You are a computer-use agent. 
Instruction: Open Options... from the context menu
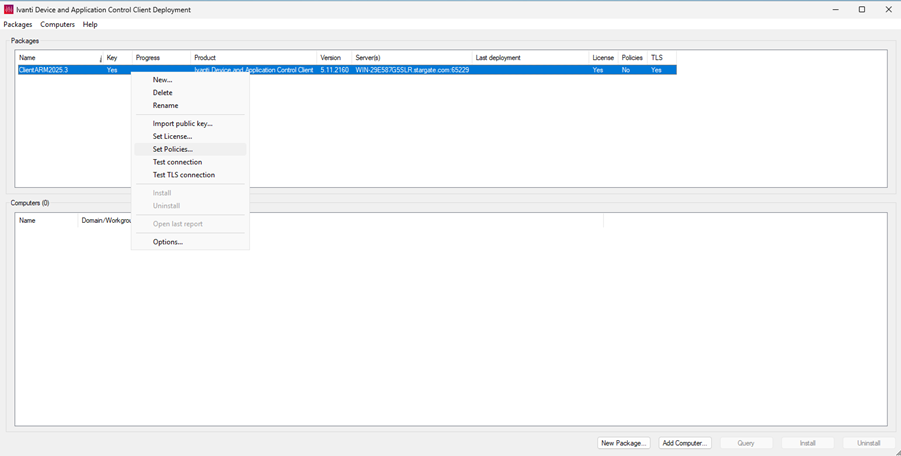tap(168, 242)
